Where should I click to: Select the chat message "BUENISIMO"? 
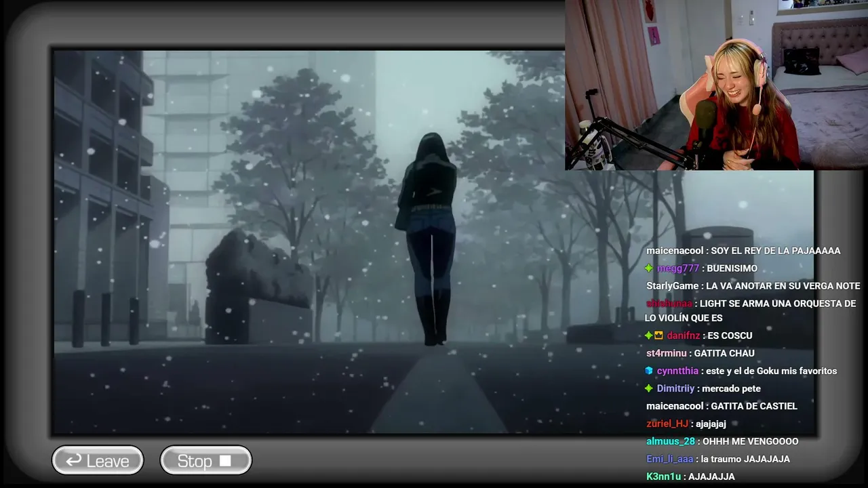point(732,268)
